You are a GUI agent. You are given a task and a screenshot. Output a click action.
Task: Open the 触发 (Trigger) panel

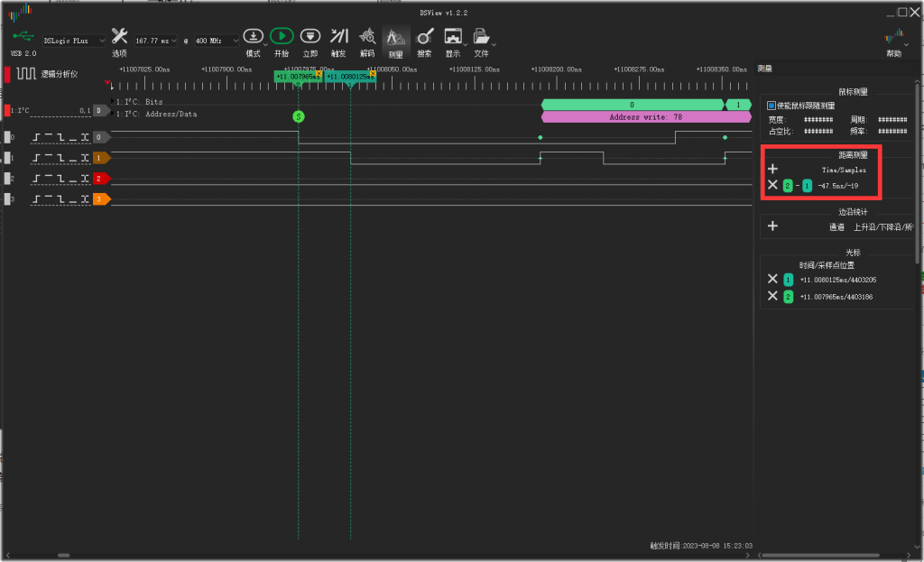pyautogui.click(x=338, y=36)
